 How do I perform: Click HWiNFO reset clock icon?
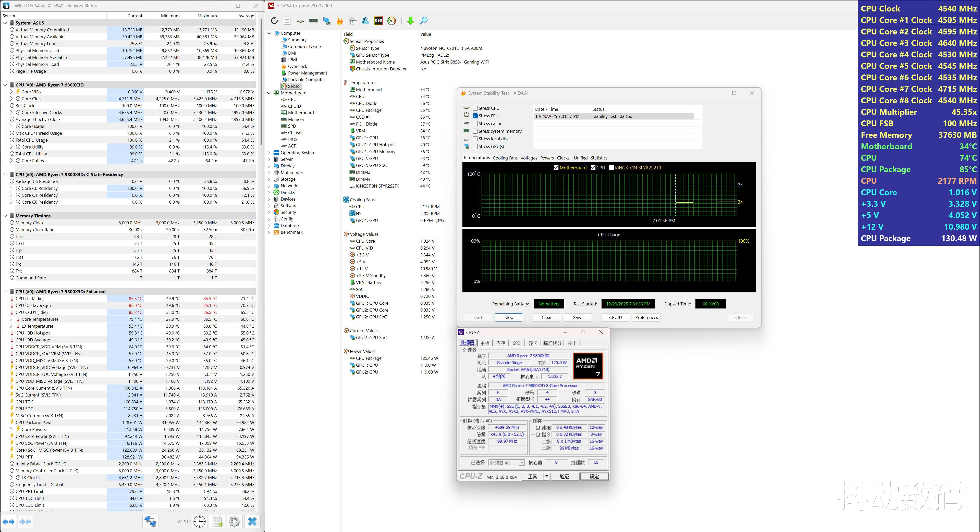pos(199,521)
